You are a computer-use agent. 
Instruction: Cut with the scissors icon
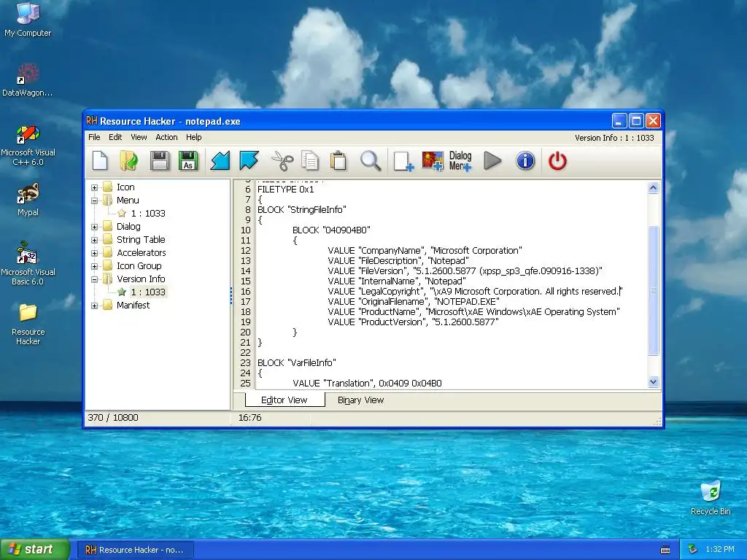click(x=282, y=160)
